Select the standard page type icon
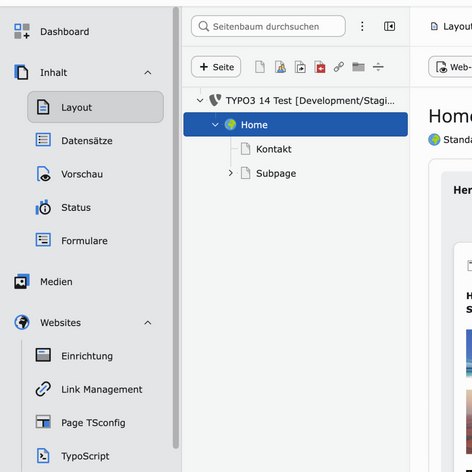Image resolution: width=472 pixels, height=472 pixels. point(260,67)
